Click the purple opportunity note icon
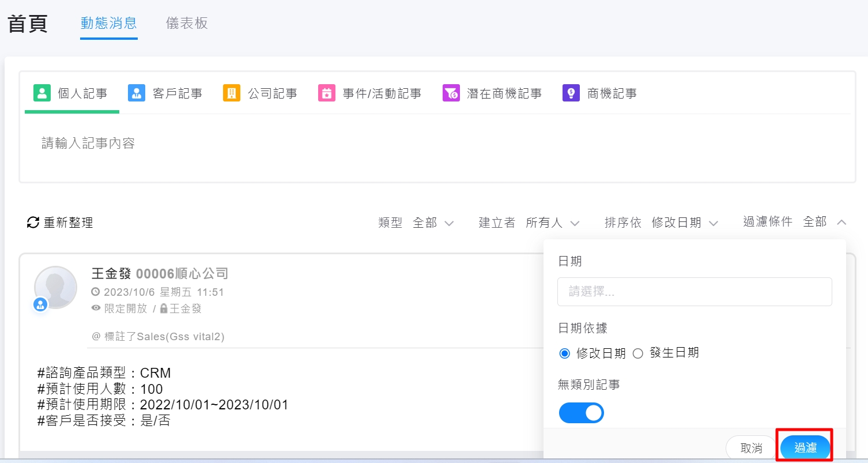Image resolution: width=868 pixels, height=463 pixels. [571, 93]
